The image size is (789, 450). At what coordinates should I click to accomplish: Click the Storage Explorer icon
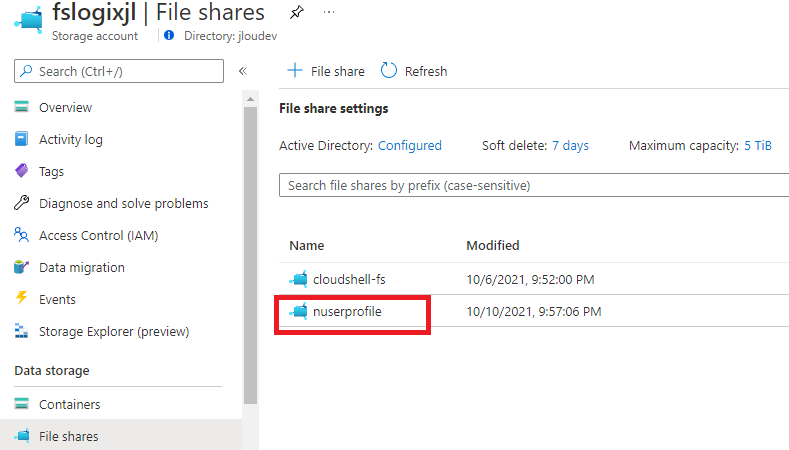[22, 331]
